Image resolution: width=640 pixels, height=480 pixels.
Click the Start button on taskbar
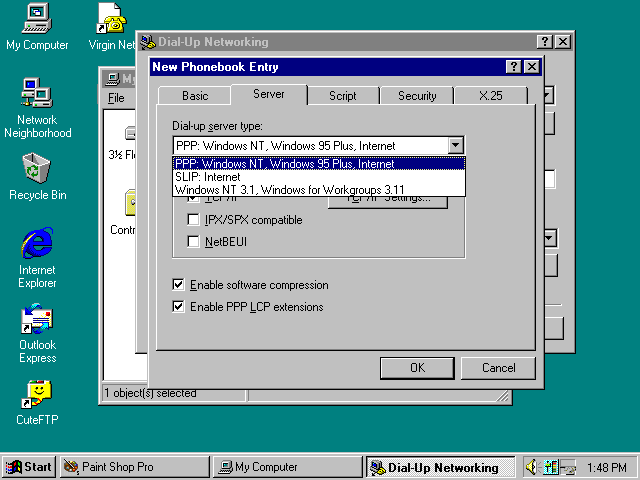[29, 467]
